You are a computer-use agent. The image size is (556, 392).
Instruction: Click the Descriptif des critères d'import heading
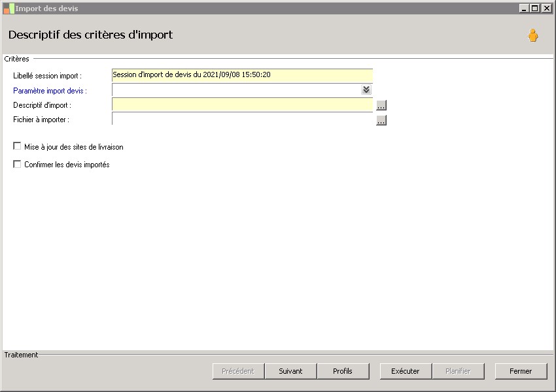90,35
